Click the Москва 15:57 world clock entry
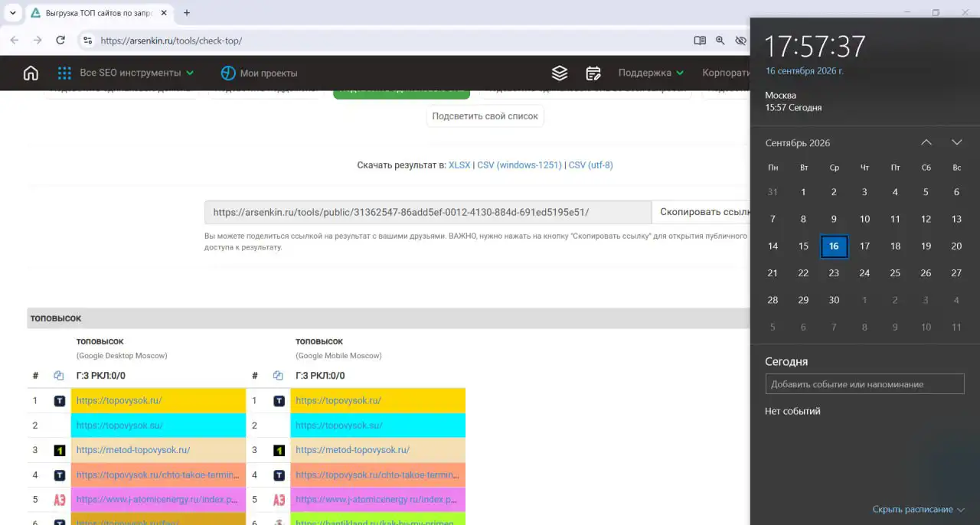This screenshot has width=980, height=525. point(793,101)
